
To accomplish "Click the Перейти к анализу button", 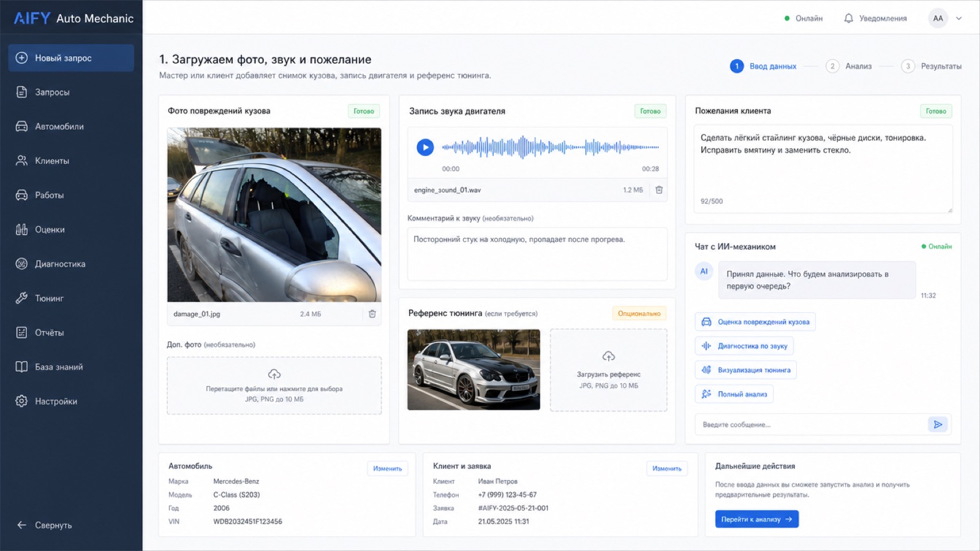I will (x=756, y=519).
